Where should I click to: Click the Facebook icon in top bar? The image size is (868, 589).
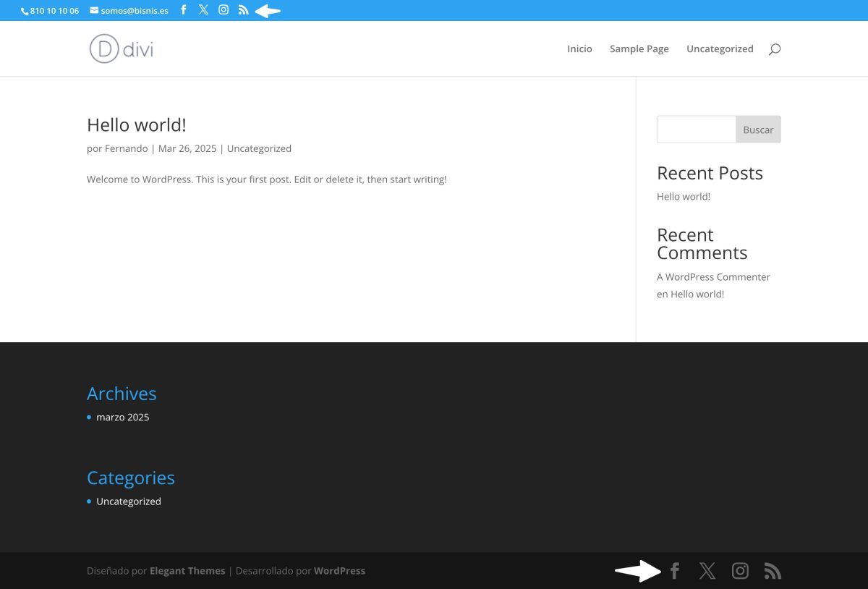183,10
